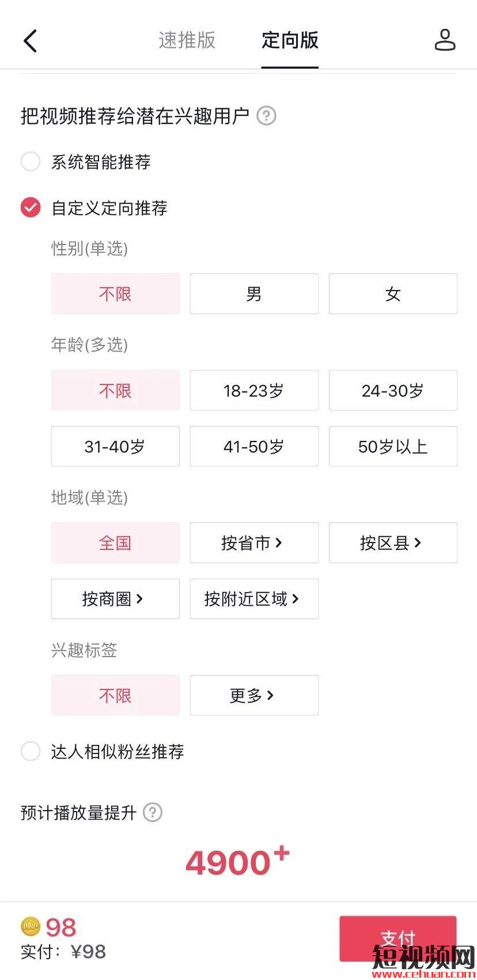Image resolution: width=477 pixels, height=980 pixels.
Task: Expand 按省市 region selector
Action: (x=254, y=542)
